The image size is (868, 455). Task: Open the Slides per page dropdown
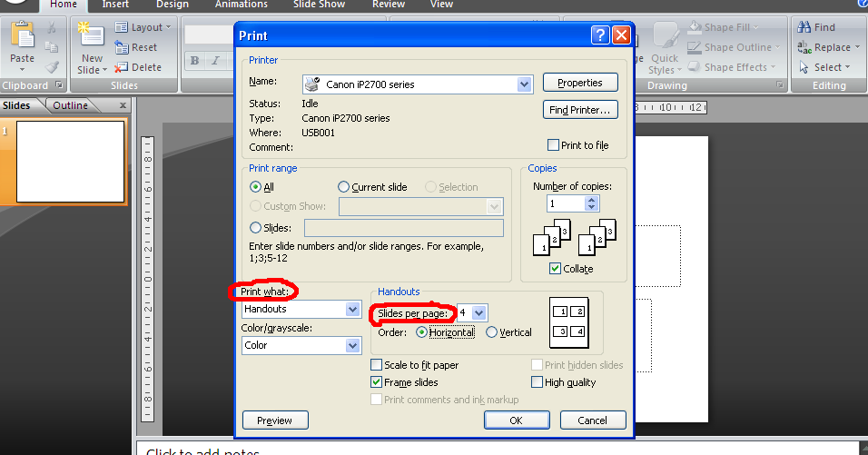(x=479, y=312)
